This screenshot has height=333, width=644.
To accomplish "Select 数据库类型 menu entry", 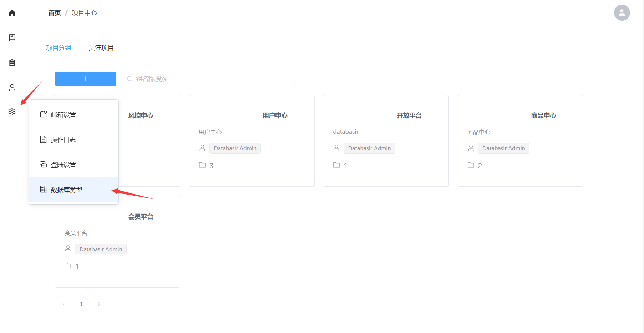I will [66, 190].
